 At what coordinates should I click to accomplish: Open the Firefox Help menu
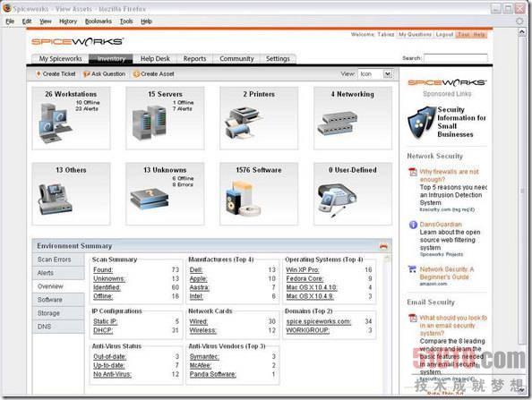pos(146,21)
